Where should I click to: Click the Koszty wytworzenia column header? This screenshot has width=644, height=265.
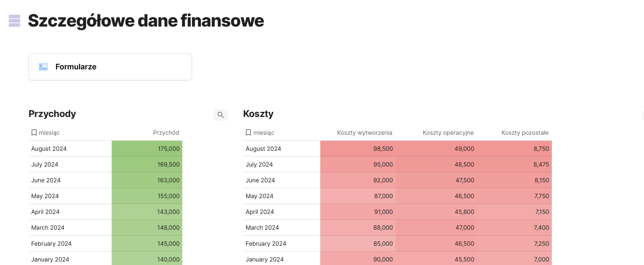[364, 133]
